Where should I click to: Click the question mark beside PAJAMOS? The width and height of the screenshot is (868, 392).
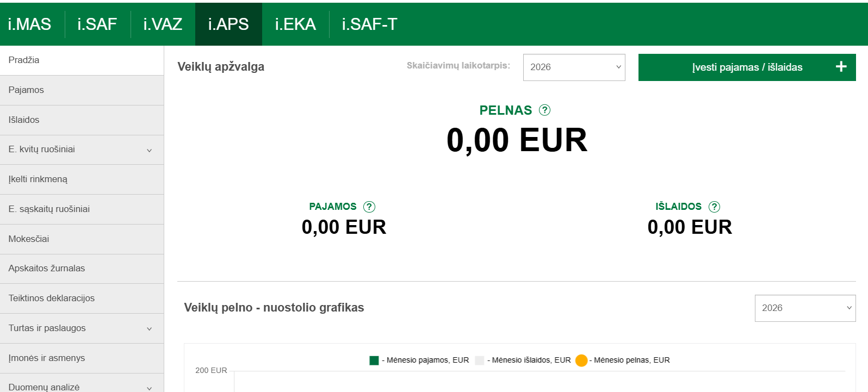click(369, 207)
